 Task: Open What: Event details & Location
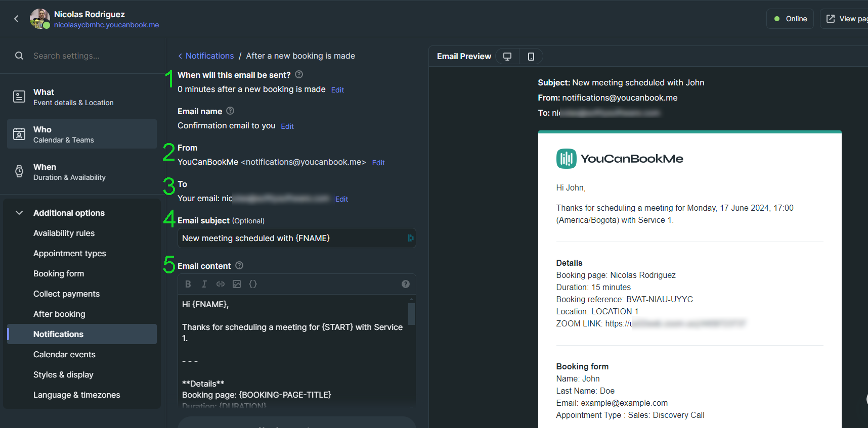(82, 97)
